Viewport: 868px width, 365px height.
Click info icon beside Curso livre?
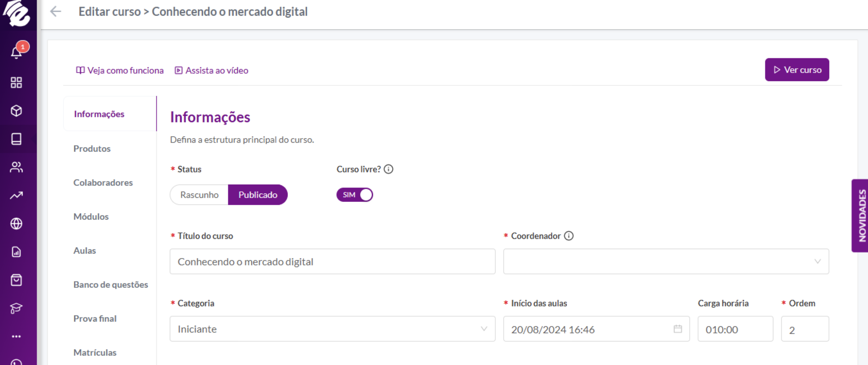pos(389,169)
